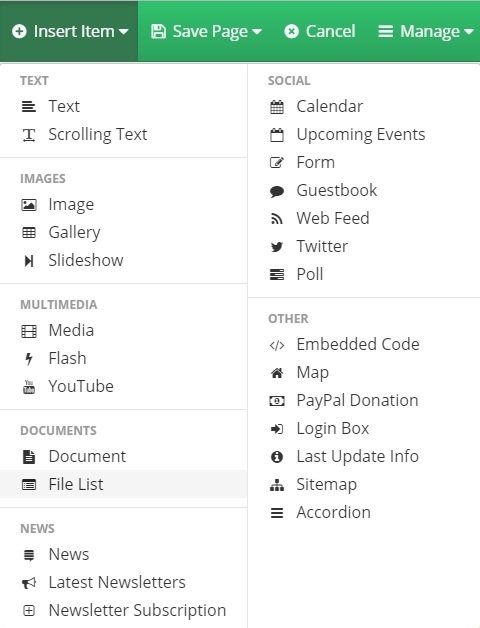
Task: Click the YouTube logo icon
Action: tap(29, 386)
